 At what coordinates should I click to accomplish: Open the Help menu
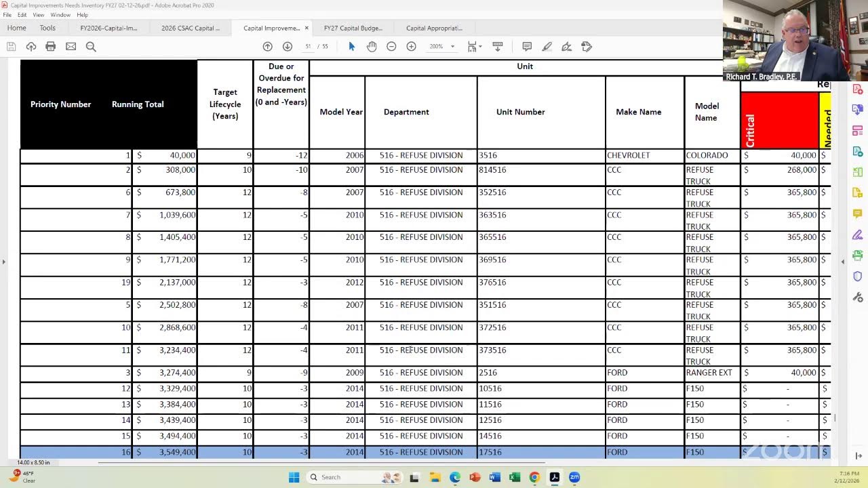coord(82,15)
